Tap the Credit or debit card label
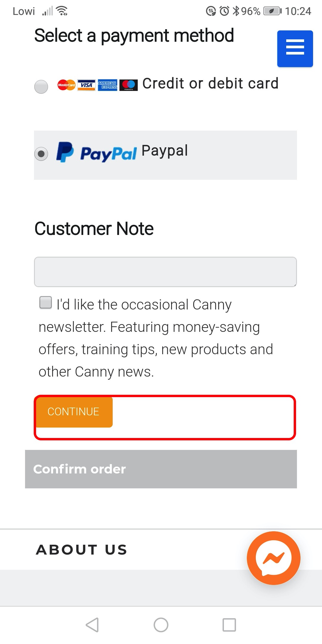Screen dimensions: 322x644 pyautogui.click(x=210, y=83)
